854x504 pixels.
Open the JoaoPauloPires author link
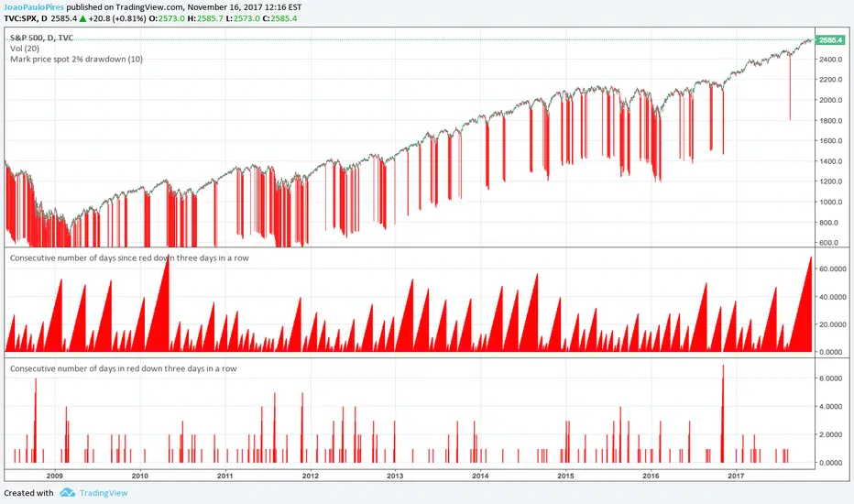click(x=34, y=7)
